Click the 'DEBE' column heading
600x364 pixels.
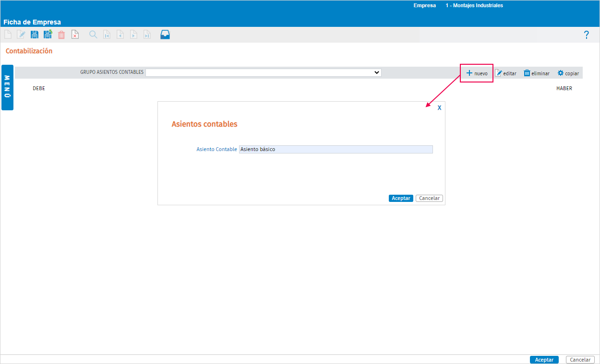[39, 89]
